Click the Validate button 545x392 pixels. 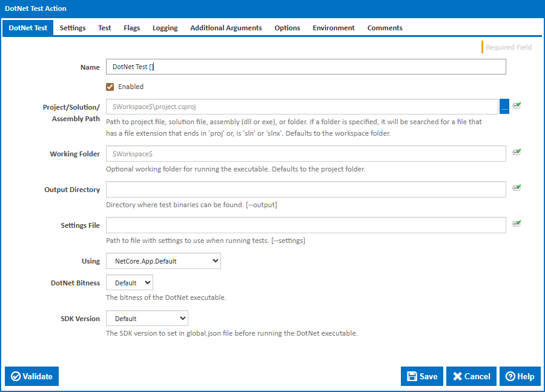click(x=31, y=376)
